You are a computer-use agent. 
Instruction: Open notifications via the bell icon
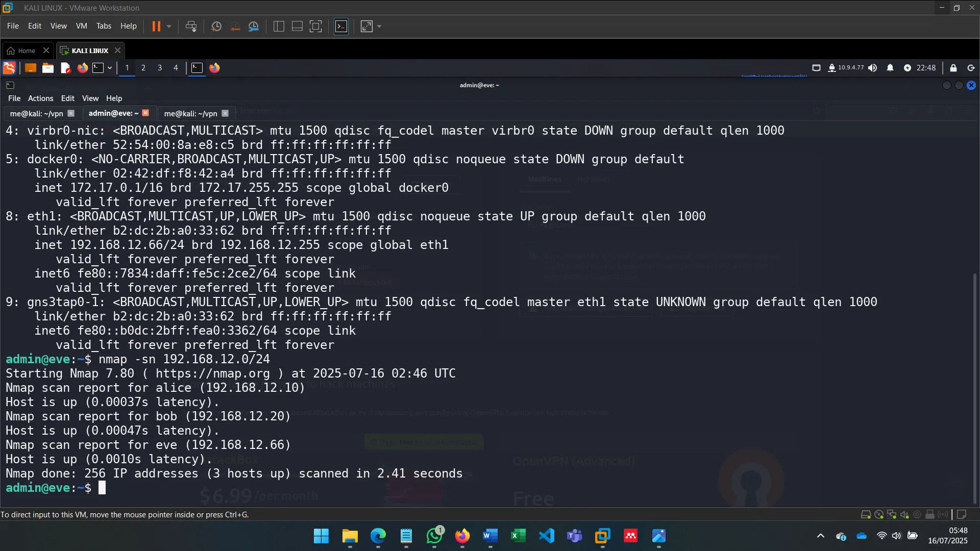[x=890, y=68]
